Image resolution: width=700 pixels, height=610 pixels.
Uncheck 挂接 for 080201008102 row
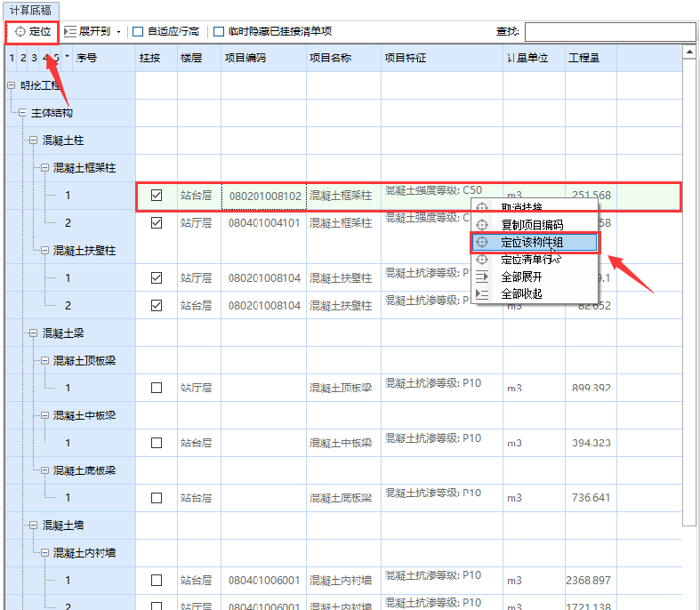point(157,196)
